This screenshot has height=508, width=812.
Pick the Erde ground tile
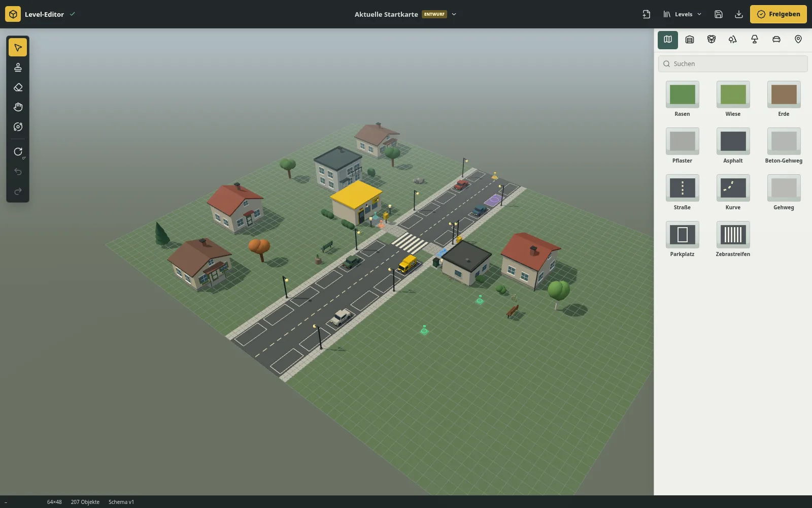[784, 99]
